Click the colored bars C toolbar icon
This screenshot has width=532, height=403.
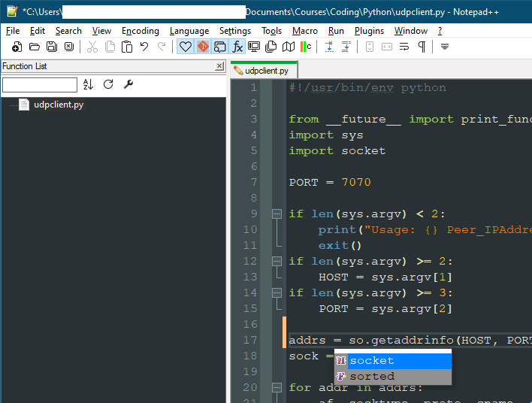point(306,47)
